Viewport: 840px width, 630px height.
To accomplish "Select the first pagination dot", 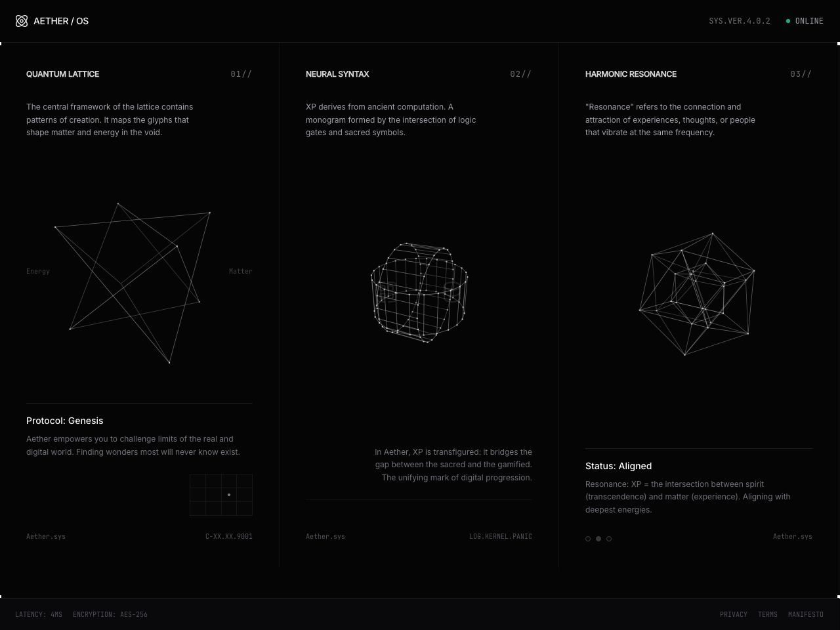I will [x=588, y=539].
